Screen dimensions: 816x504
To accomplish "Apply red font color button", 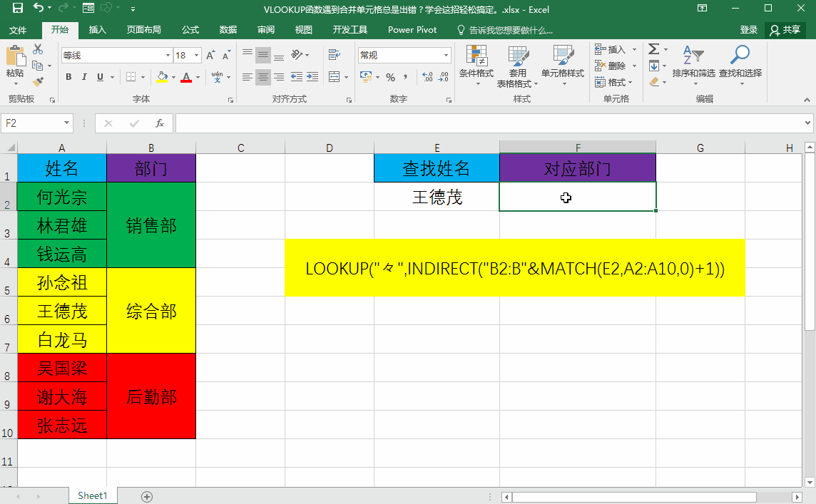I will [x=186, y=77].
